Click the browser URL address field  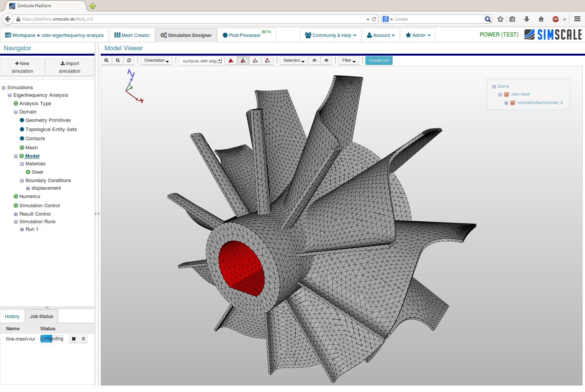point(191,19)
